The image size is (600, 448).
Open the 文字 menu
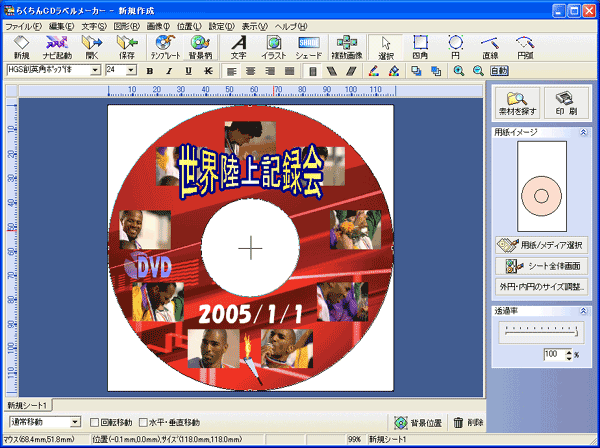pyautogui.click(x=94, y=26)
